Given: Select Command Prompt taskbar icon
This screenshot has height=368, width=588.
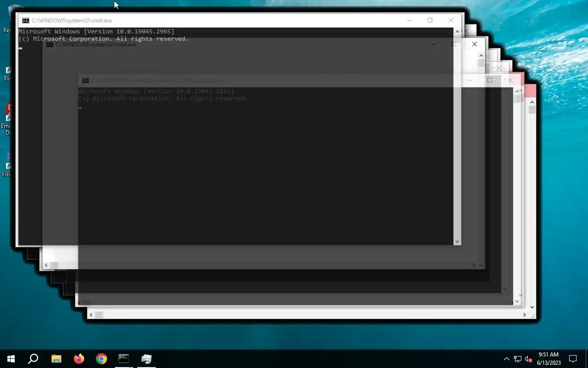Looking at the screenshot, I should coord(124,359).
